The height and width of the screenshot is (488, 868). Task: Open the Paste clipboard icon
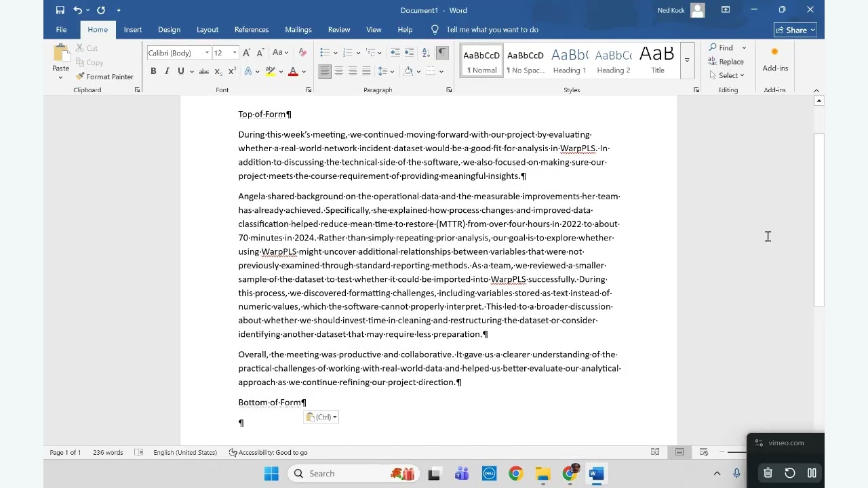61,54
